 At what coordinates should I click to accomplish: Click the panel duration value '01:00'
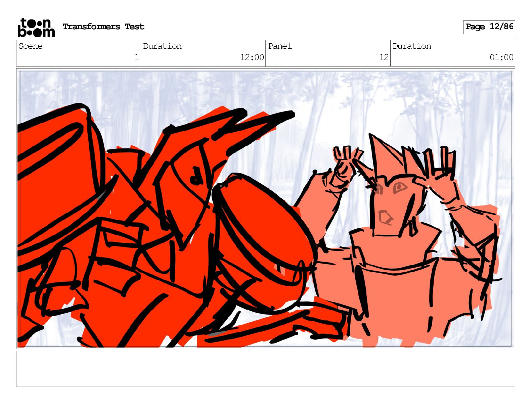point(501,57)
